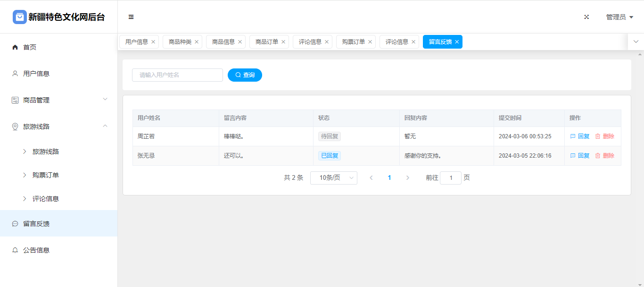Reply to 张无忌's feedback message
Viewport: 644px width, 287px height.
coord(580,156)
